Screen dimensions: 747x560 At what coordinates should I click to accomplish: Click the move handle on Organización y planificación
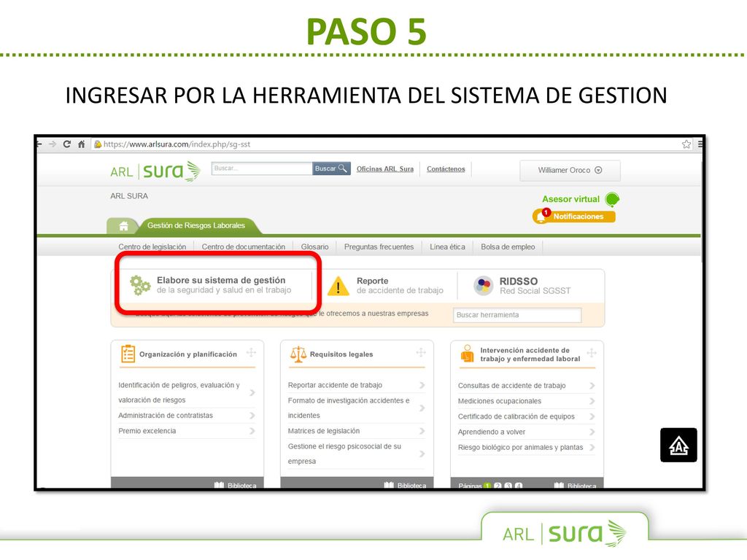click(x=251, y=353)
